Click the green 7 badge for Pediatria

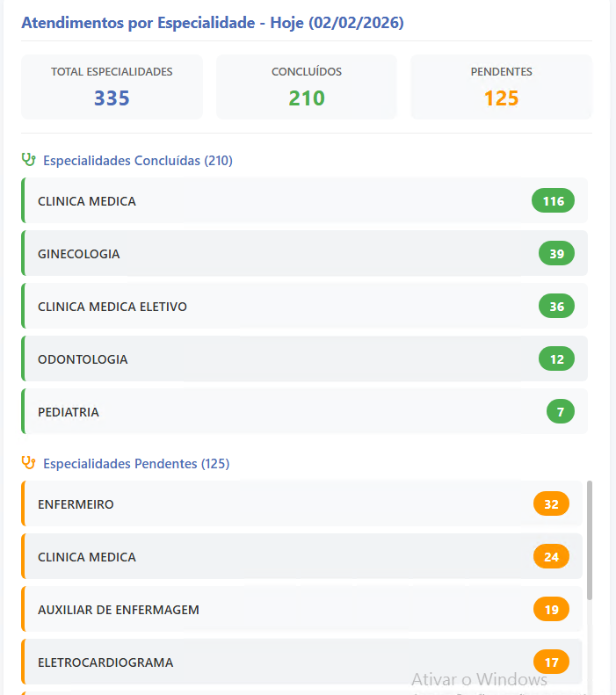point(560,412)
